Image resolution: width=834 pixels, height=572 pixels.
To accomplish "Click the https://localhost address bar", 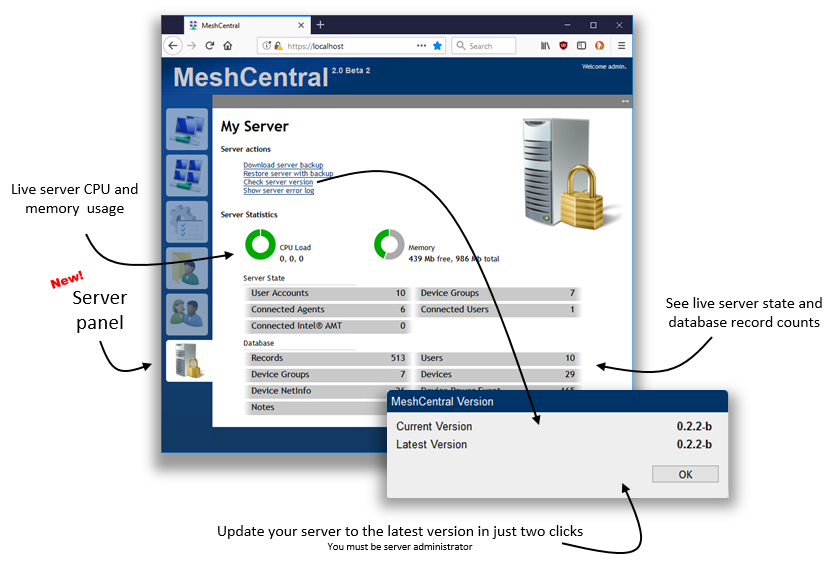I will coord(351,46).
